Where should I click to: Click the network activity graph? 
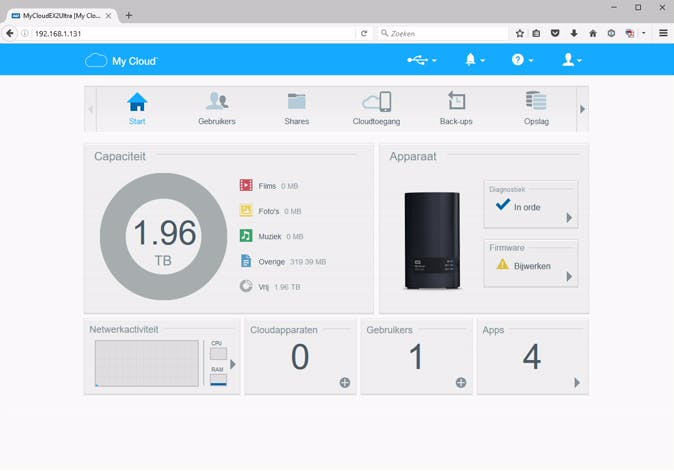pos(147,363)
